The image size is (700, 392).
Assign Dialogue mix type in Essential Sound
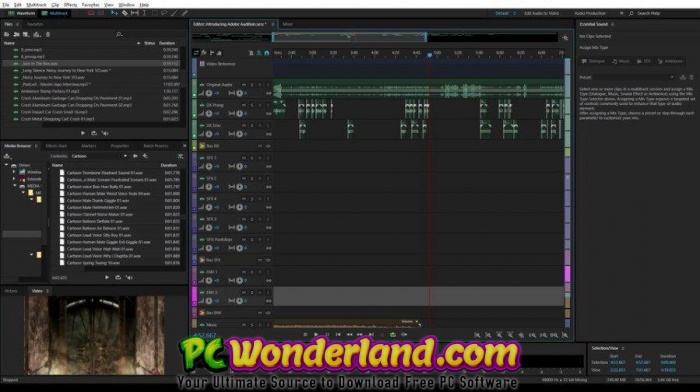[x=593, y=61]
